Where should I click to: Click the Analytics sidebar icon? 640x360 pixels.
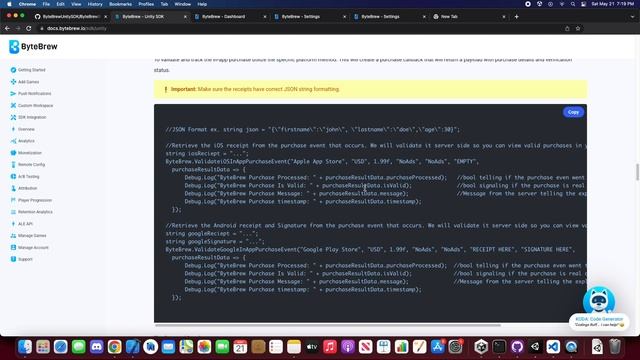(x=13, y=141)
